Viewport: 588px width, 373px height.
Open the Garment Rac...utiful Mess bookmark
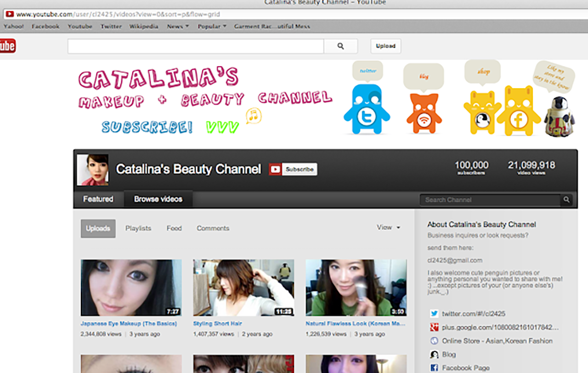pyautogui.click(x=272, y=26)
